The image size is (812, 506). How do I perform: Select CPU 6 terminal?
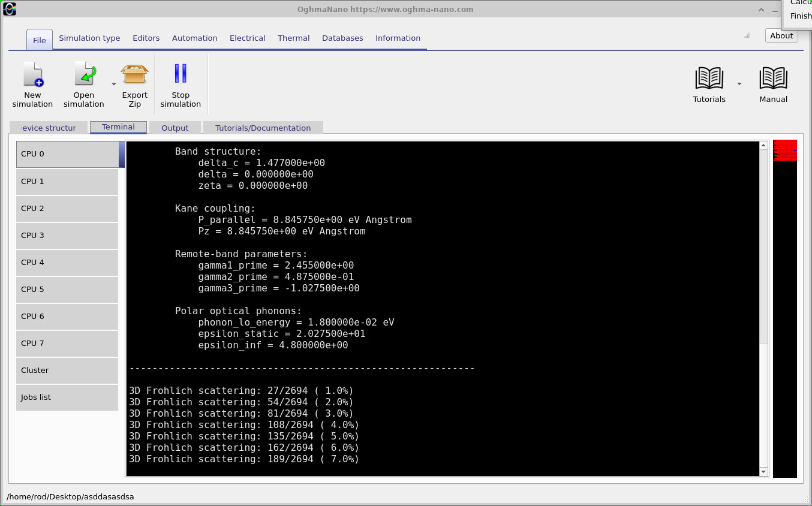[x=67, y=317]
